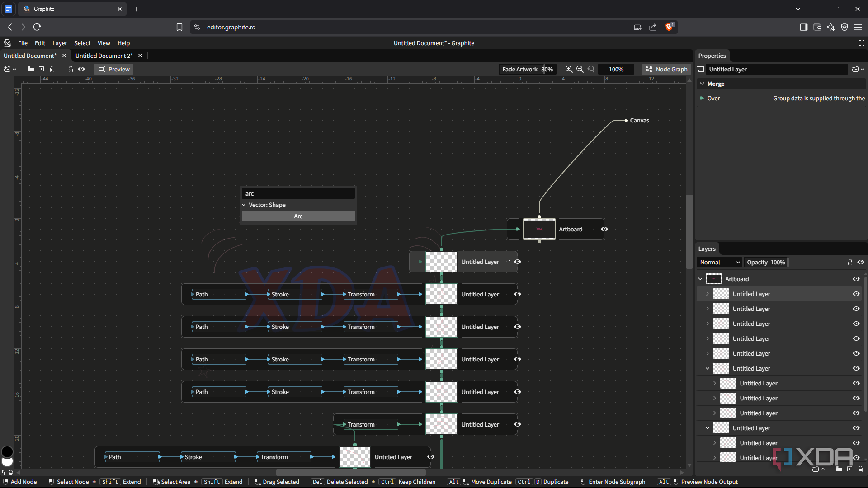
Task: Click the Over input row in Properties
Action: pyautogui.click(x=781, y=98)
